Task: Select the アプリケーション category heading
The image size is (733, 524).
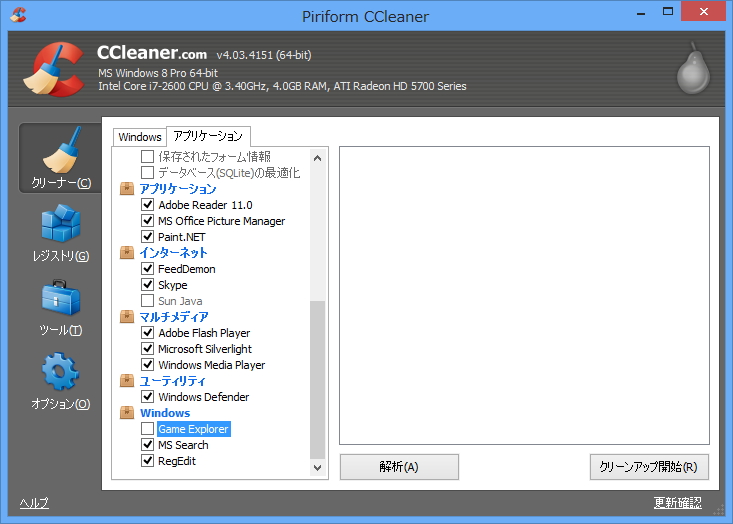Action: 178,189
